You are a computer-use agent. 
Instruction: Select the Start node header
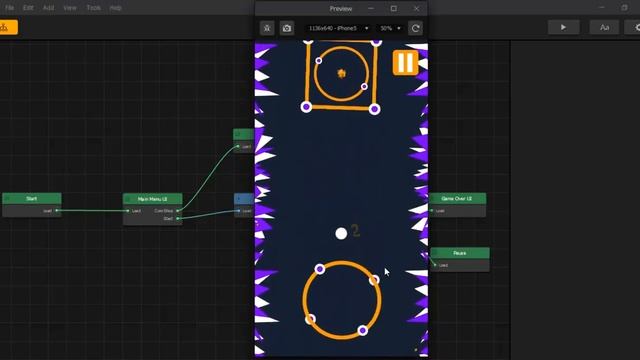[32, 199]
